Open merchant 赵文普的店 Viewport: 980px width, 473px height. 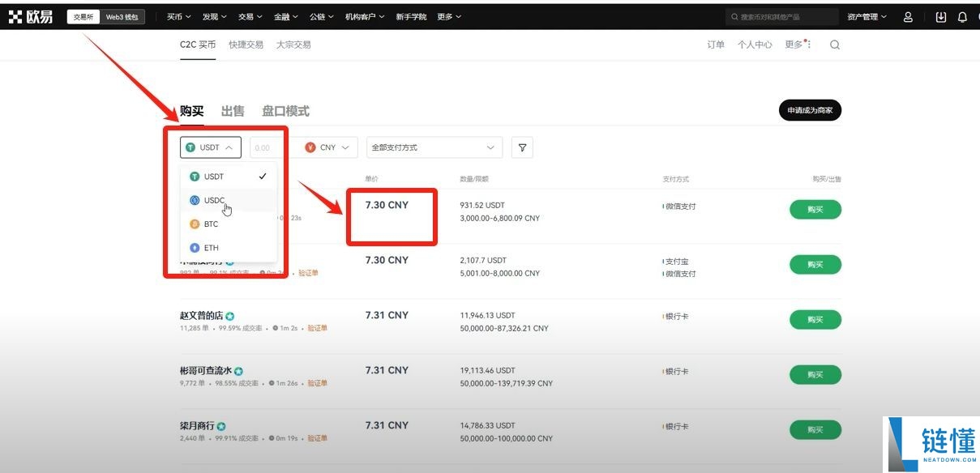(201, 316)
